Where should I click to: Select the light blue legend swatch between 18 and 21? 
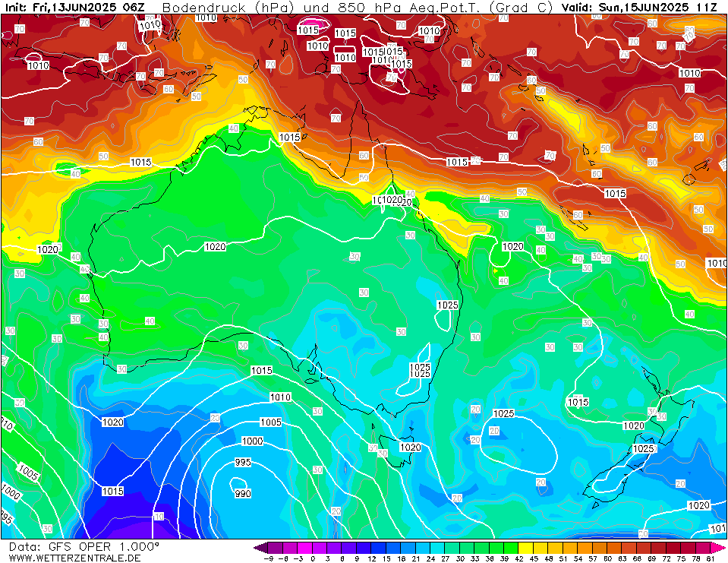coord(408,548)
